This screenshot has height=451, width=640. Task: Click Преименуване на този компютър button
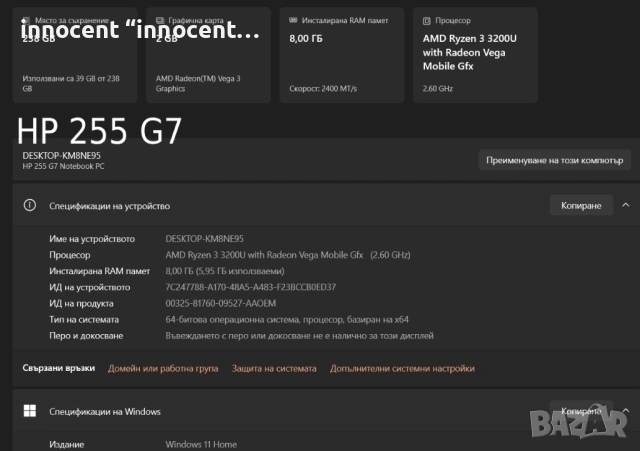point(554,160)
